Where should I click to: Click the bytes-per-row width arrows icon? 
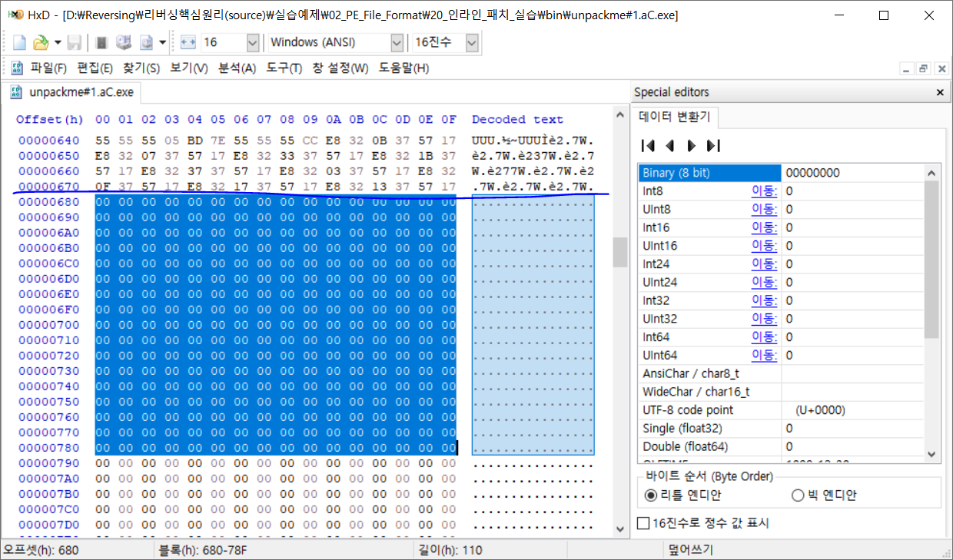click(188, 42)
